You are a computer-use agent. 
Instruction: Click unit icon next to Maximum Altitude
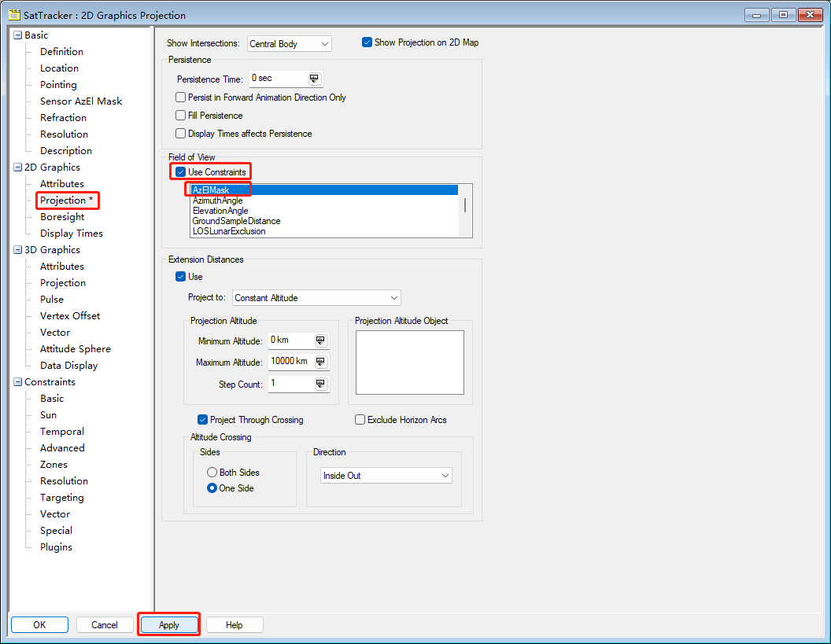pyautogui.click(x=320, y=362)
